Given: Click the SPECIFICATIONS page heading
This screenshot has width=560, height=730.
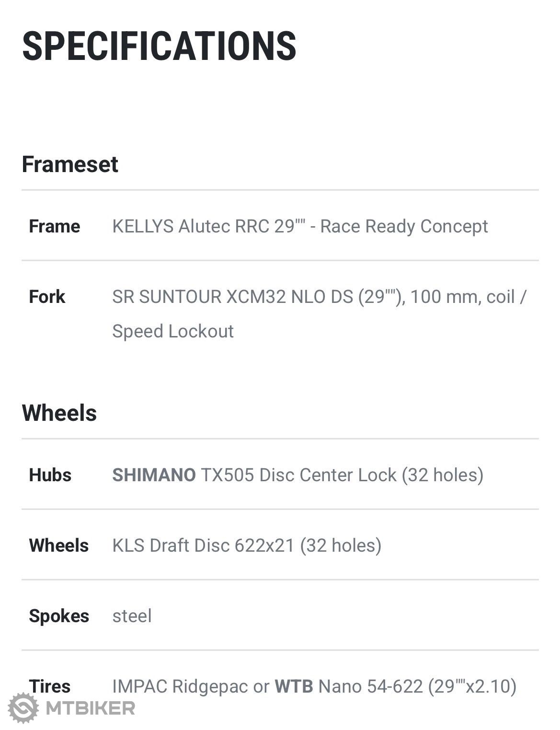Looking at the screenshot, I should click(159, 46).
